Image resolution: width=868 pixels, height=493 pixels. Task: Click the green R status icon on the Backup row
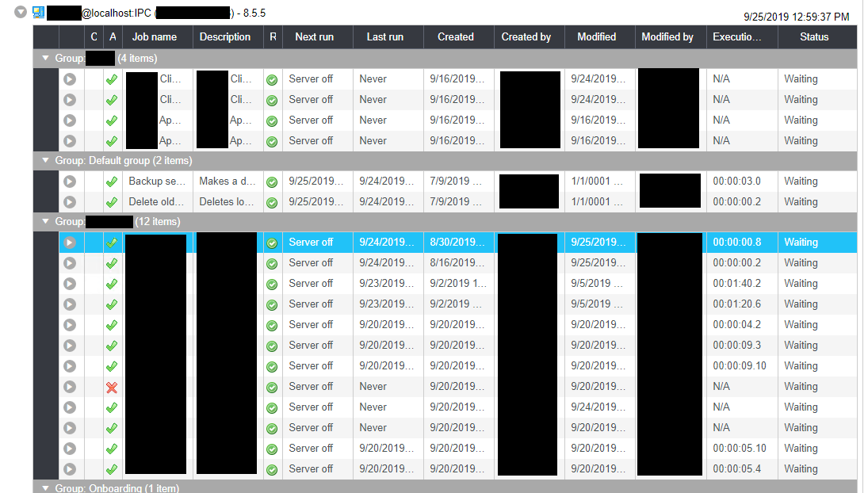[272, 182]
